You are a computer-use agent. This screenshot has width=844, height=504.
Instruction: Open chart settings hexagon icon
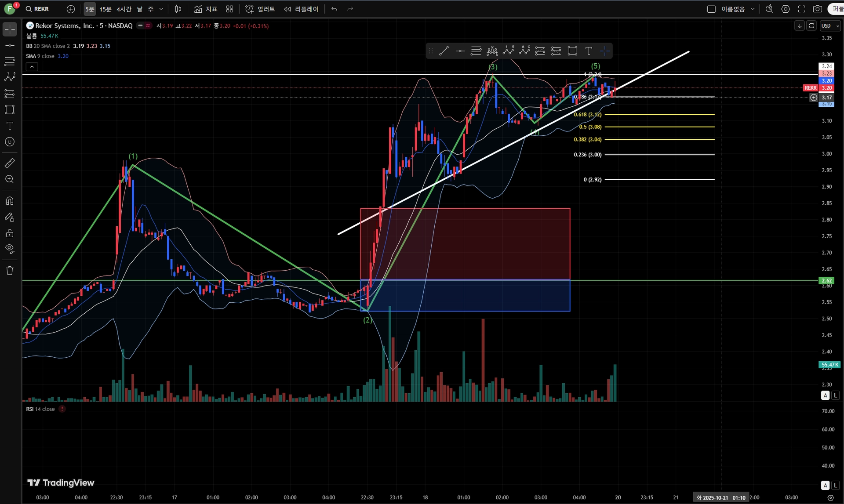click(x=786, y=9)
